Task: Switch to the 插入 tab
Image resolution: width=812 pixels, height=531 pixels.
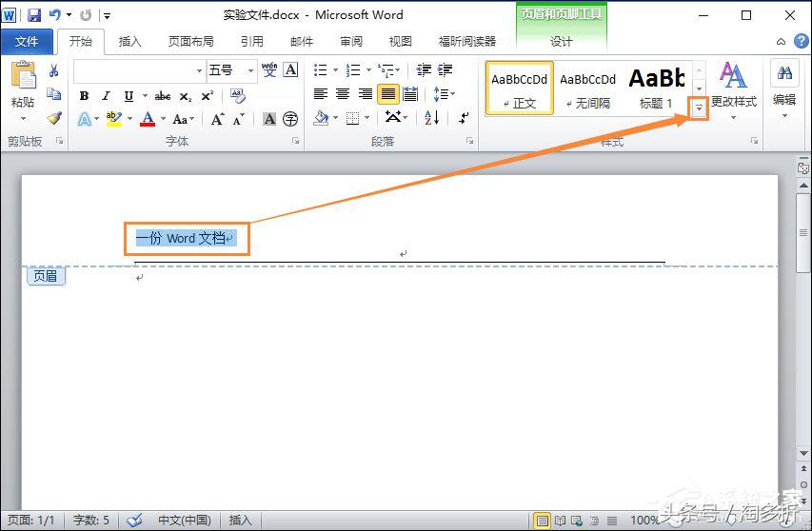Action: click(130, 42)
